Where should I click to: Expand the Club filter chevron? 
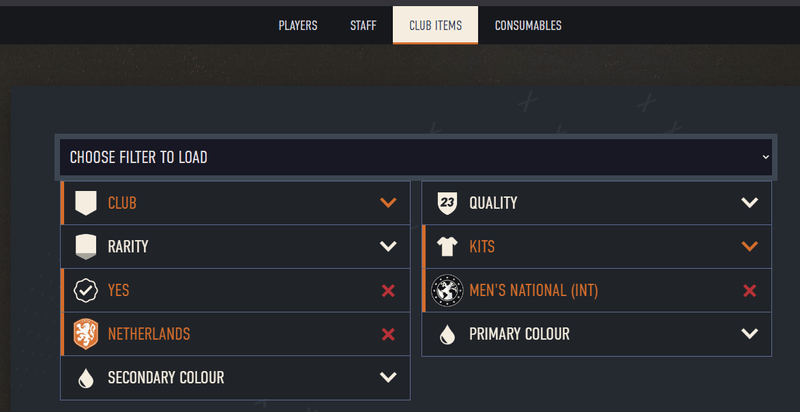[388, 203]
